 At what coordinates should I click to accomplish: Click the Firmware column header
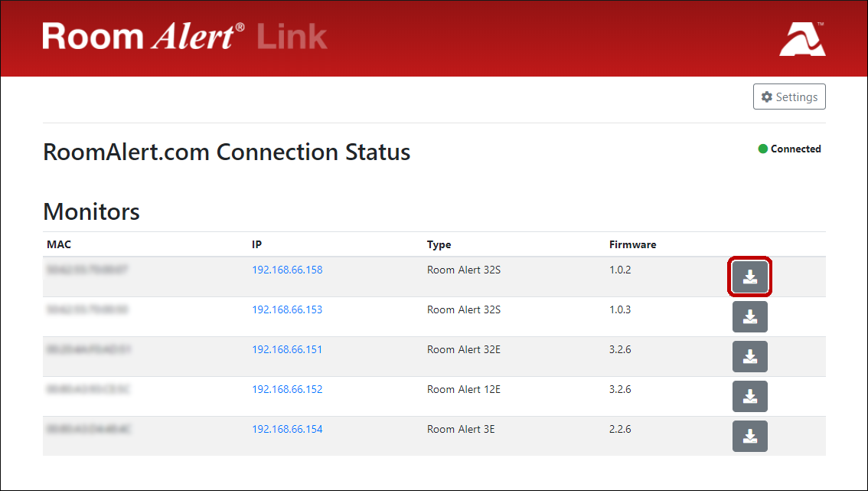[x=632, y=245]
